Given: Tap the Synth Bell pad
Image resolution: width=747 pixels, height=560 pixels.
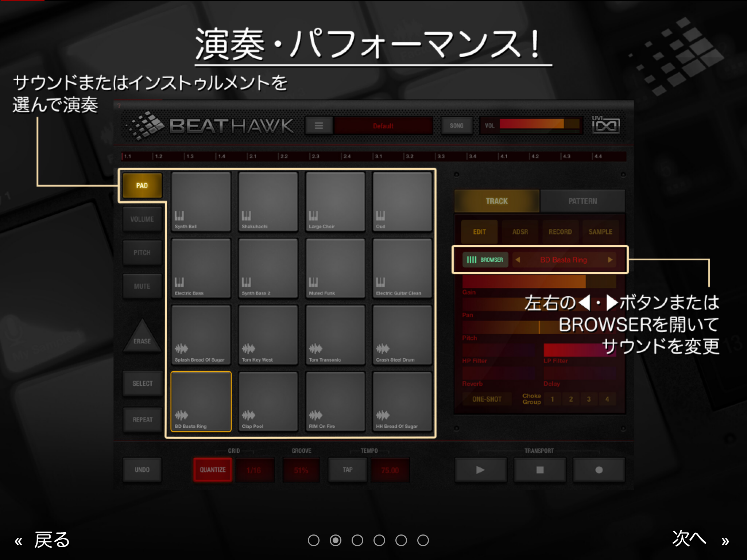Looking at the screenshot, I should coord(201,202).
